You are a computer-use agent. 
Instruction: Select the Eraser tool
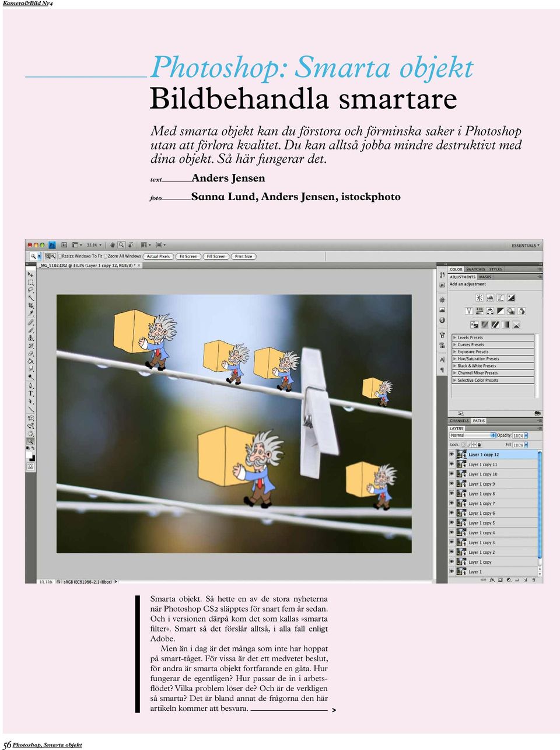(30, 354)
